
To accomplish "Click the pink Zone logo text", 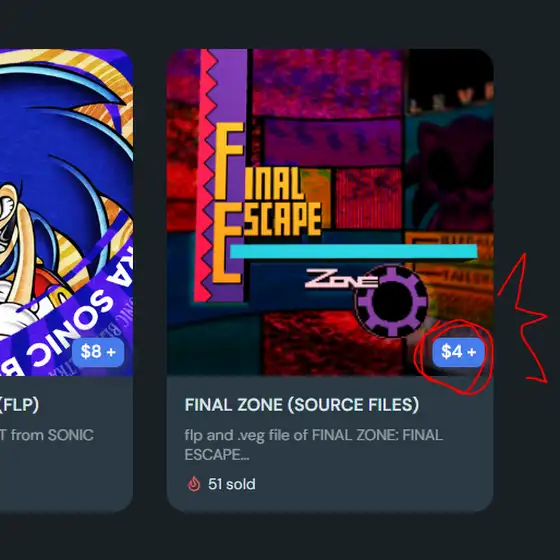I will click(341, 279).
